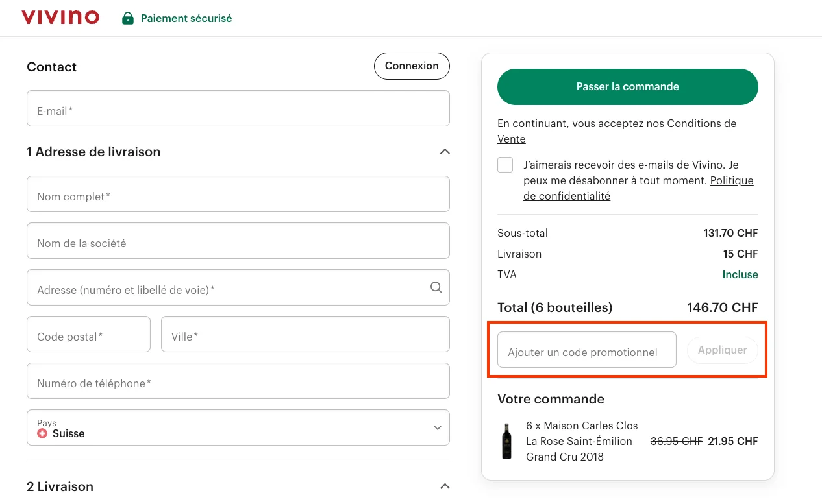Collapse the Adresse de livraison section
The image size is (822, 504).
click(x=445, y=152)
